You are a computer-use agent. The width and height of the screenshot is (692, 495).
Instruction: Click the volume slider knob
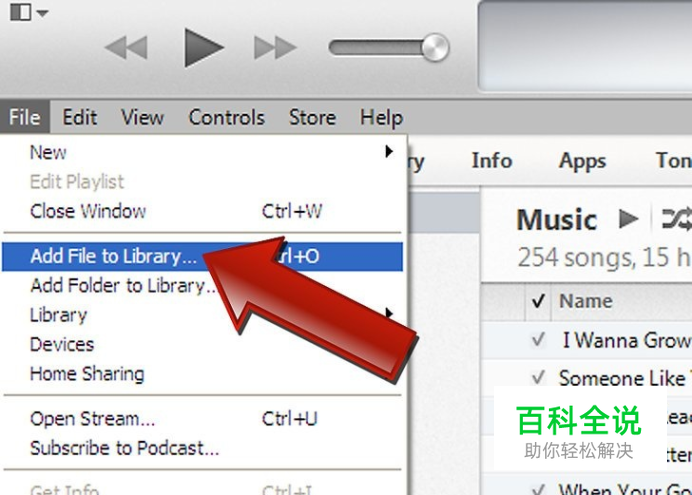(435, 47)
